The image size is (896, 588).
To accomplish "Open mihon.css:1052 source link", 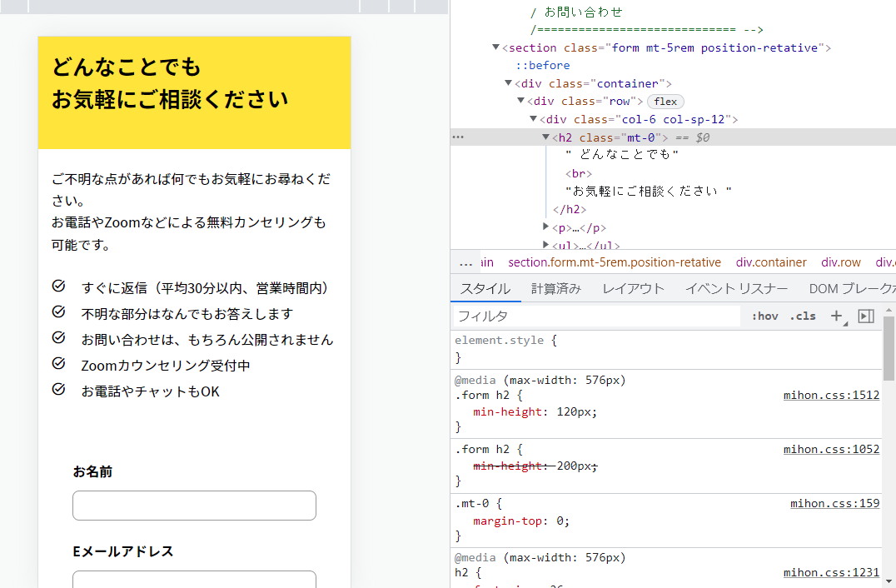I will tap(830, 450).
